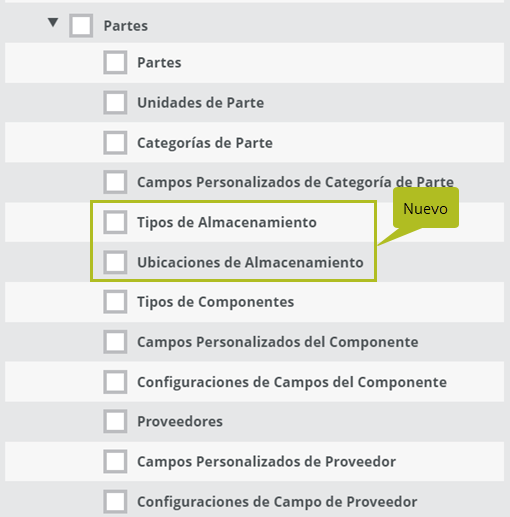Collapse the Partes tree group arrow
The image size is (510, 517).
click(x=53, y=23)
